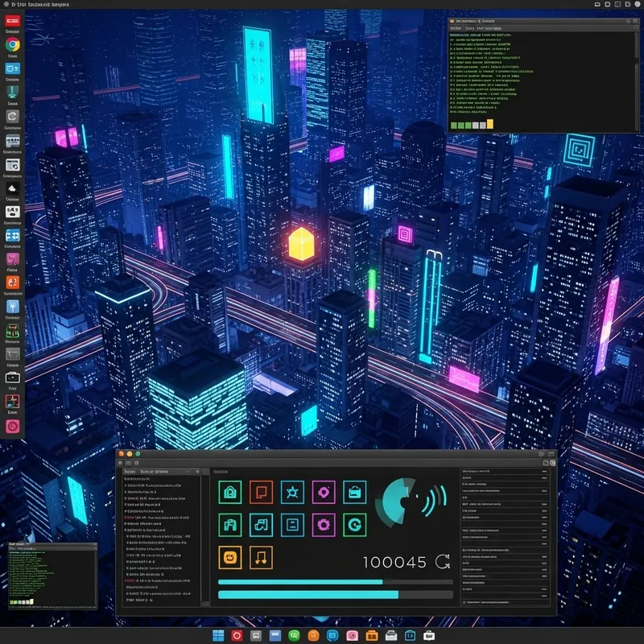Open the gear settings icon in the grid
This screenshot has height=644, width=644.
point(322,524)
